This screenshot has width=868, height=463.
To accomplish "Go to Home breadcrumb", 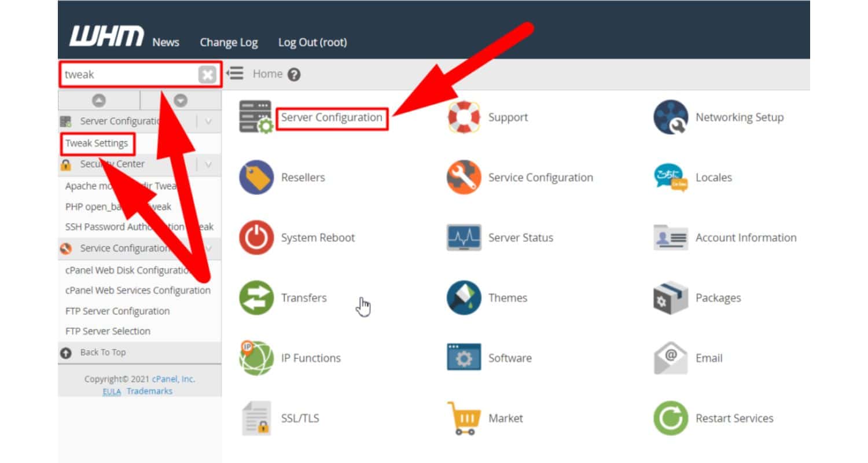I will pos(267,74).
